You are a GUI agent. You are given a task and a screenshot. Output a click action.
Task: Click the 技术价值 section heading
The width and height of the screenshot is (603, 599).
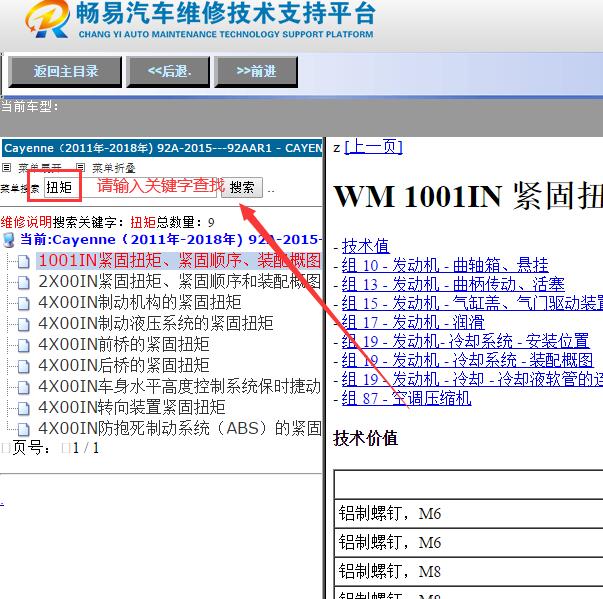(x=365, y=438)
